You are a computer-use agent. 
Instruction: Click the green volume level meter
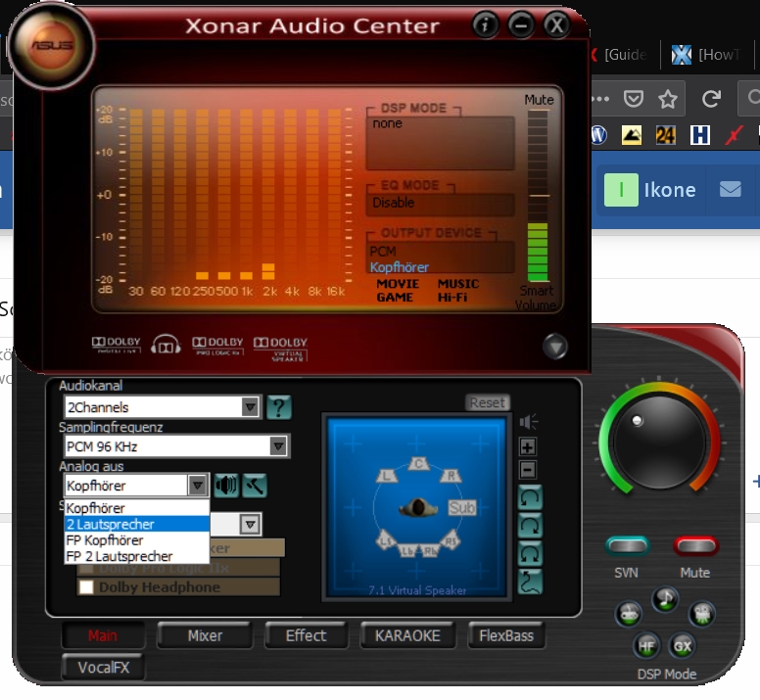point(538,252)
